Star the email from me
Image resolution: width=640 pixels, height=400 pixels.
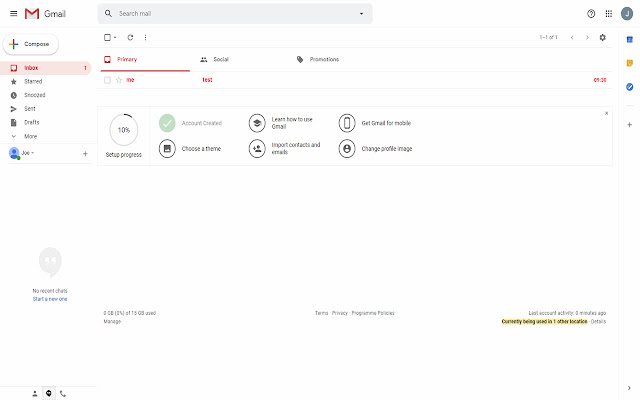(x=119, y=79)
